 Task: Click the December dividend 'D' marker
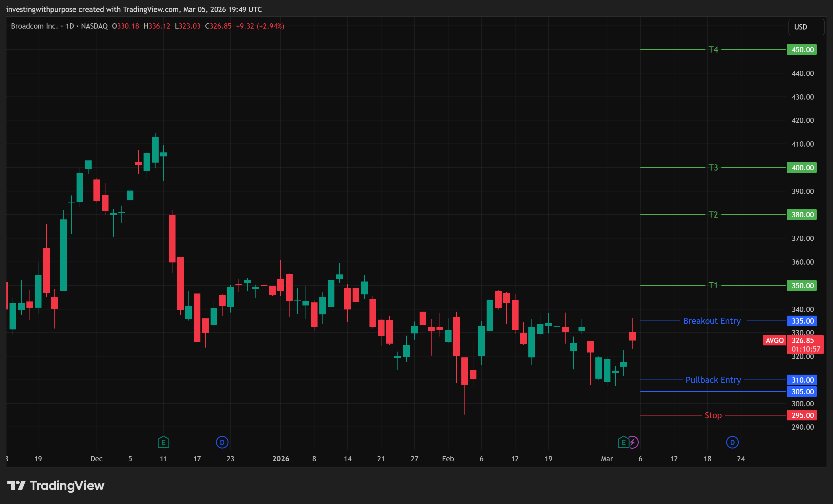pyautogui.click(x=222, y=442)
